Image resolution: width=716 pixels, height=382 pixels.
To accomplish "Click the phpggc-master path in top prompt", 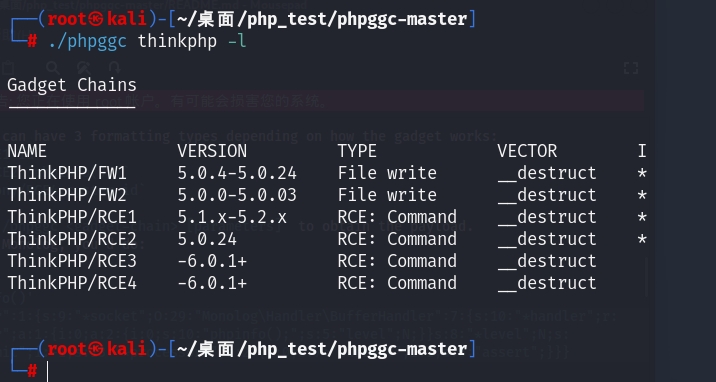I will (x=402, y=20).
